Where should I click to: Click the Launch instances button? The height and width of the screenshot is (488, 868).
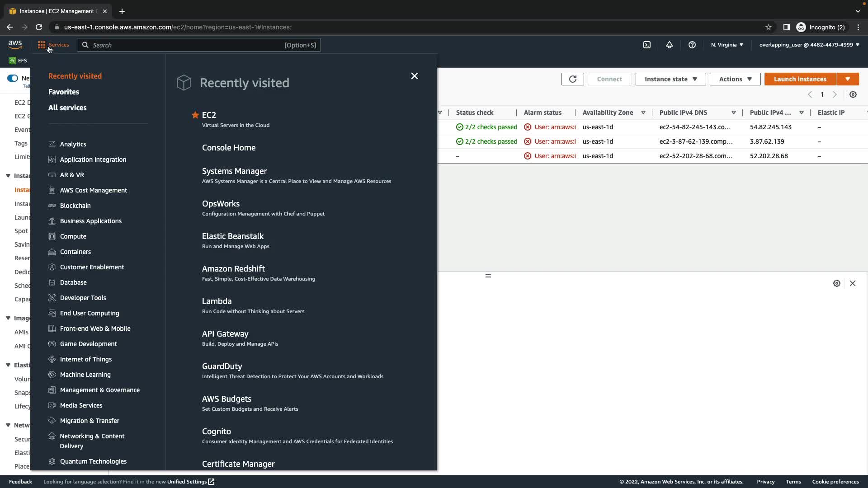click(x=800, y=79)
